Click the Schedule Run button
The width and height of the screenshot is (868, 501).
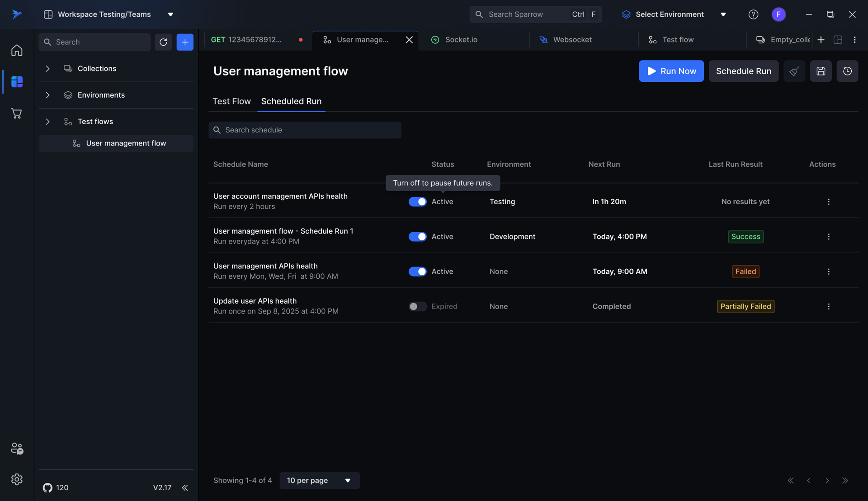pyautogui.click(x=743, y=71)
